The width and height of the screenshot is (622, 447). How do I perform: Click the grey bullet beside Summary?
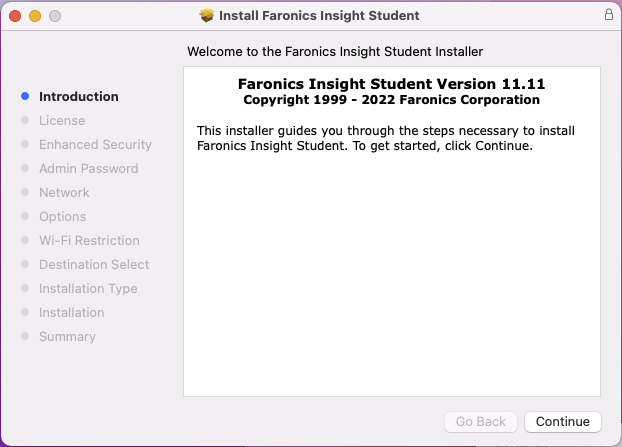click(25, 337)
